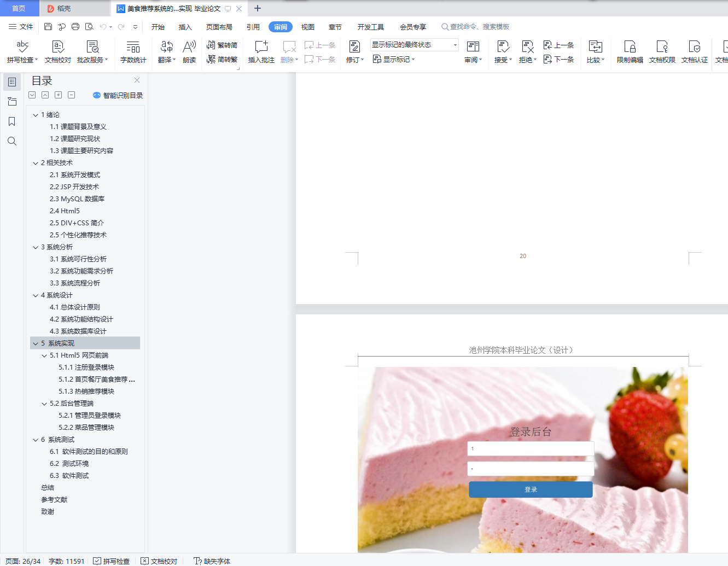This screenshot has height=566, width=728.
Task: Open the 翻译 translate tool
Action: [x=167, y=52]
